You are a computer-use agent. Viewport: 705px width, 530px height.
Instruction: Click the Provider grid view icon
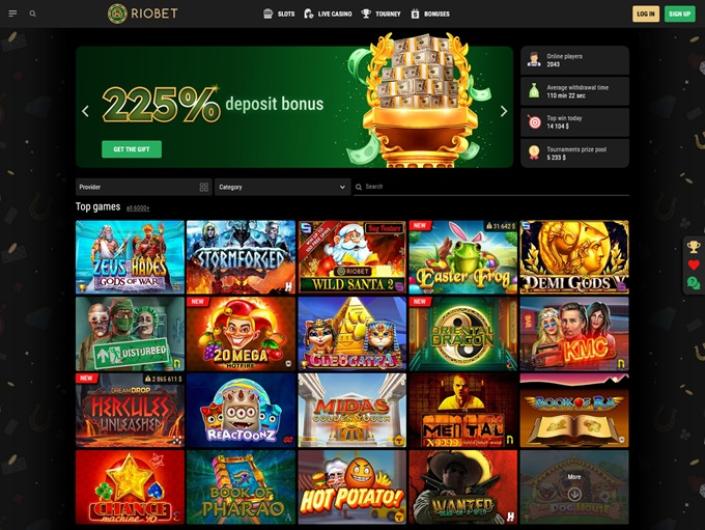click(204, 187)
